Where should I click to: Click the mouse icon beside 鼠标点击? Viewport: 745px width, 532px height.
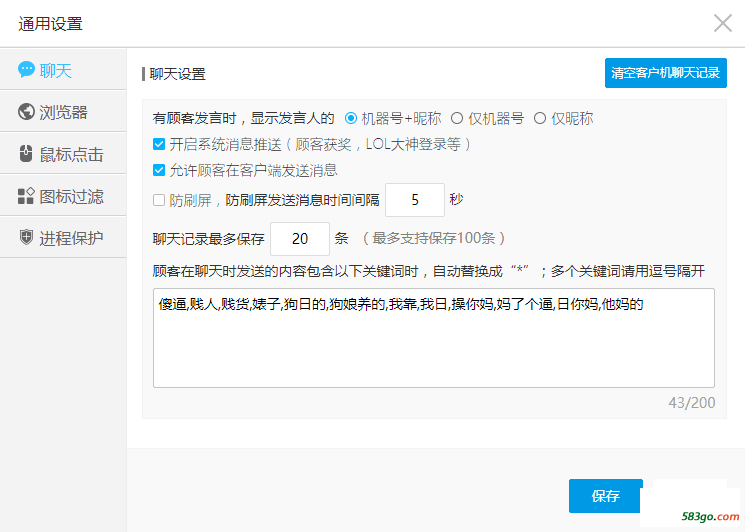coord(26,154)
